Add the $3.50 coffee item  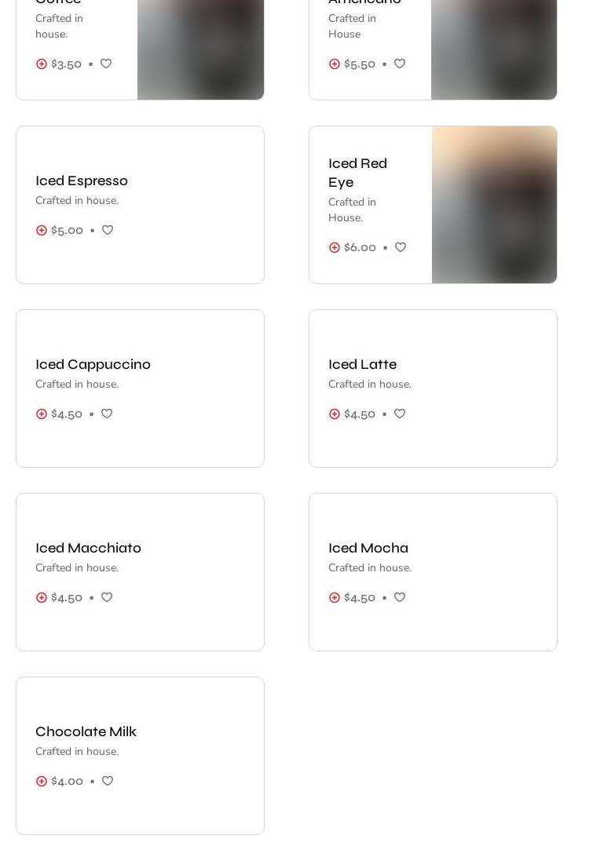(x=42, y=64)
